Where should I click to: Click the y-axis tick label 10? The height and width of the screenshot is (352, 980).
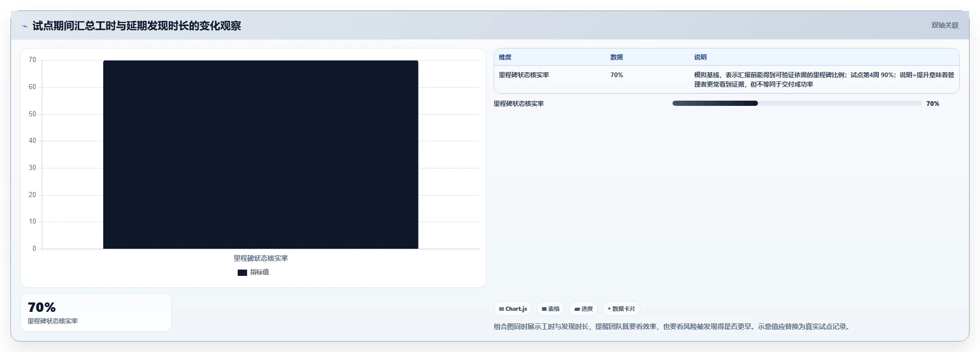(32, 222)
